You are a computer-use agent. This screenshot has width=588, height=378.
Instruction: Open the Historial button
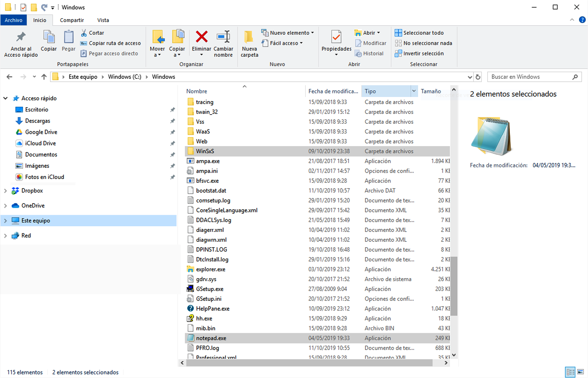pos(369,53)
